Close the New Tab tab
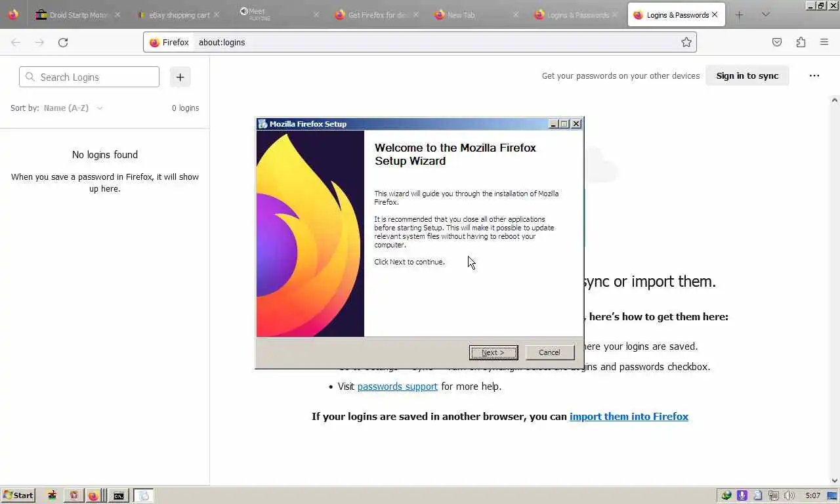This screenshot has height=504, width=840. tap(515, 14)
